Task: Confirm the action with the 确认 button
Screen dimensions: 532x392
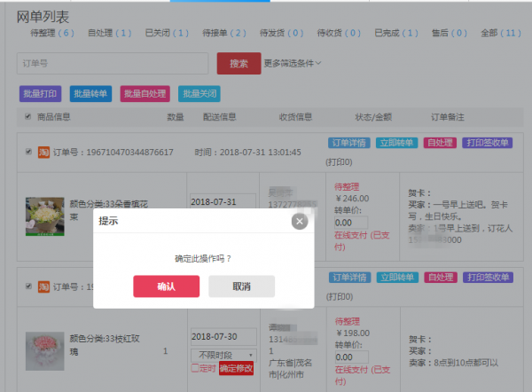Action: [x=166, y=286]
